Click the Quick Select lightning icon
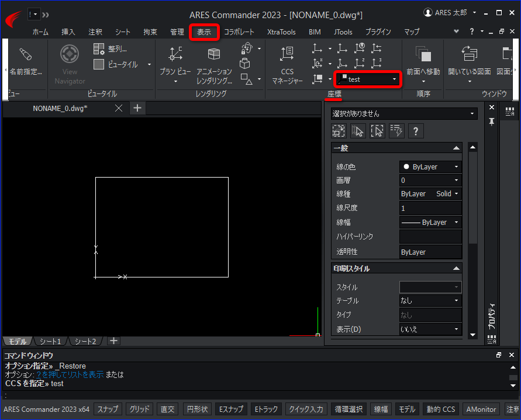The image size is (521, 420). pos(396,131)
